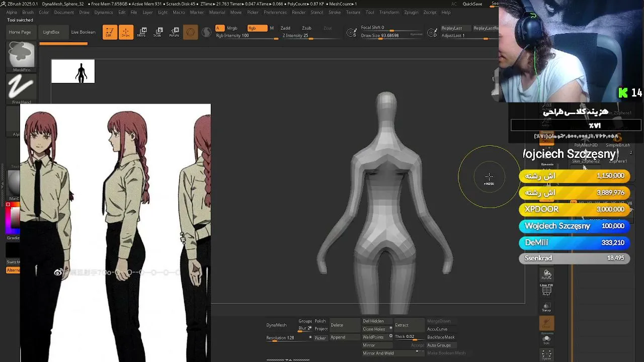
Task: Select the Scale transform icon
Action: (158, 32)
